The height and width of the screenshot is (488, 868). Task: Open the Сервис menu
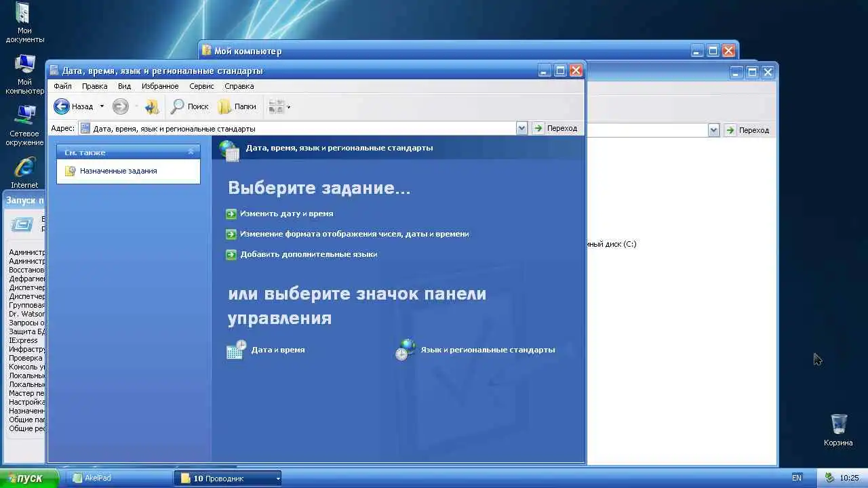click(201, 86)
